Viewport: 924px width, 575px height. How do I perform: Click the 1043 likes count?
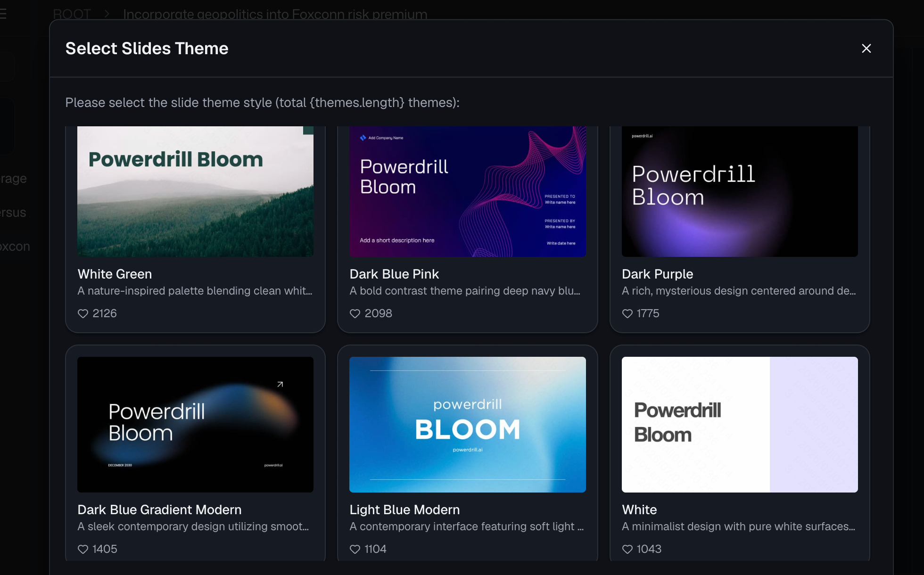tap(649, 549)
